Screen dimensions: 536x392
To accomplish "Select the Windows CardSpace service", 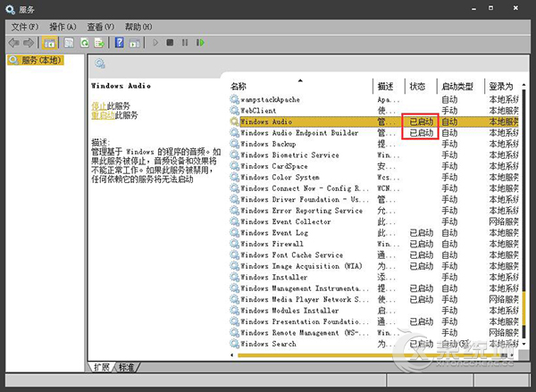I will [x=374, y=166].
